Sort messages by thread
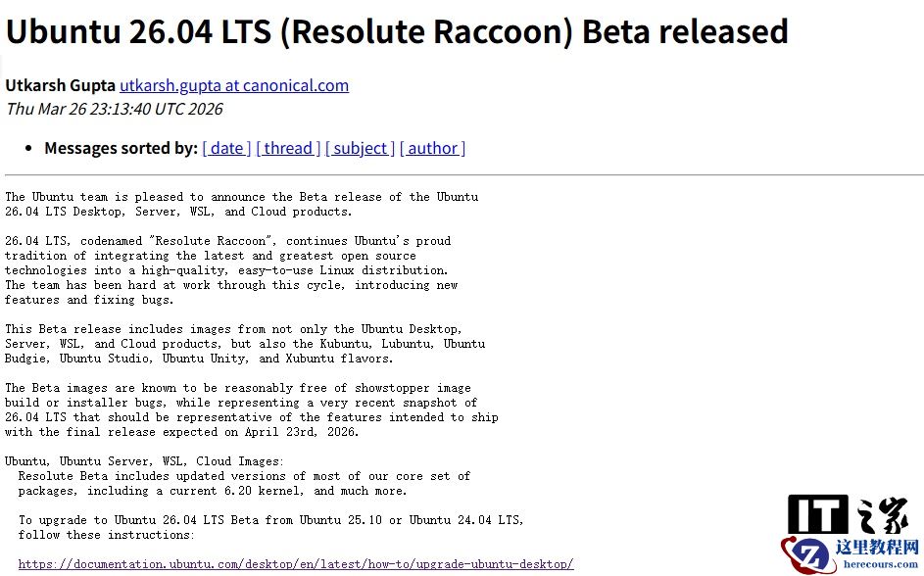924x576 pixels. point(288,148)
